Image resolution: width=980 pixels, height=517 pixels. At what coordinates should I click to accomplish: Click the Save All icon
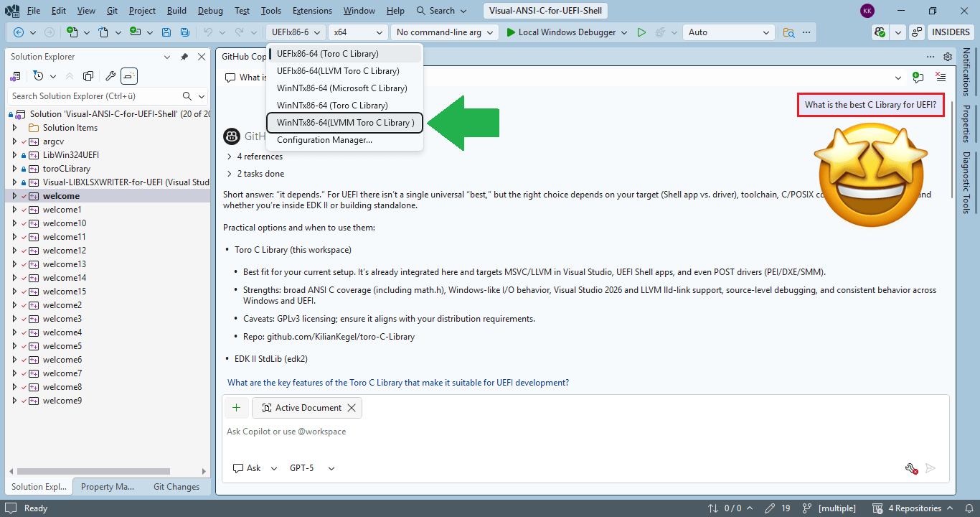pyautogui.click(x=184, y=32)
